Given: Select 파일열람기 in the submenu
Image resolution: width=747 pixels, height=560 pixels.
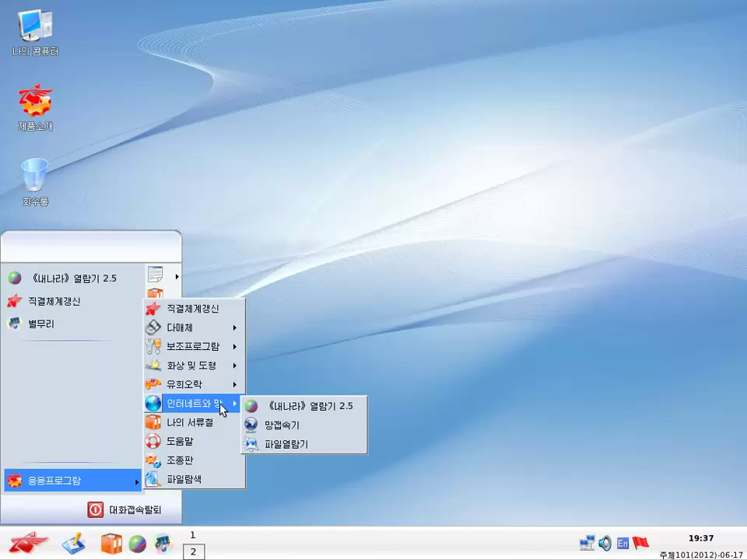Looking at the screenshot, I should (286, 444).
